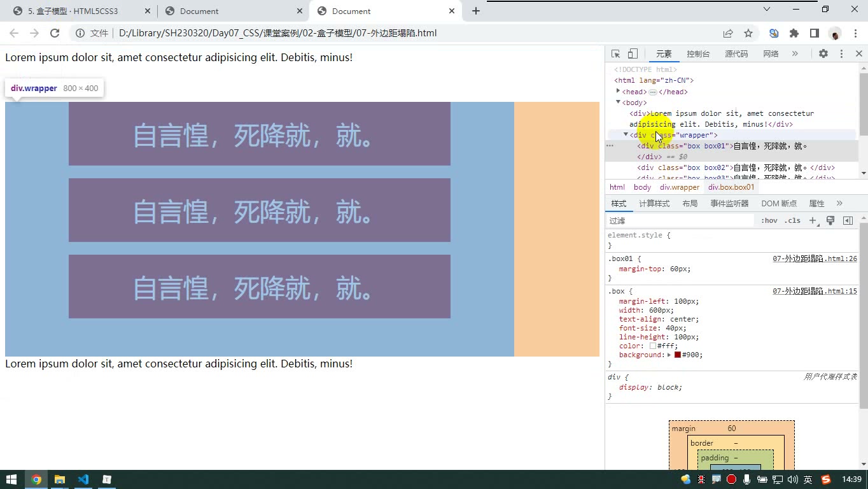Add a new style rule with plus icon
868x489 pixels.
tap(813, 220)
